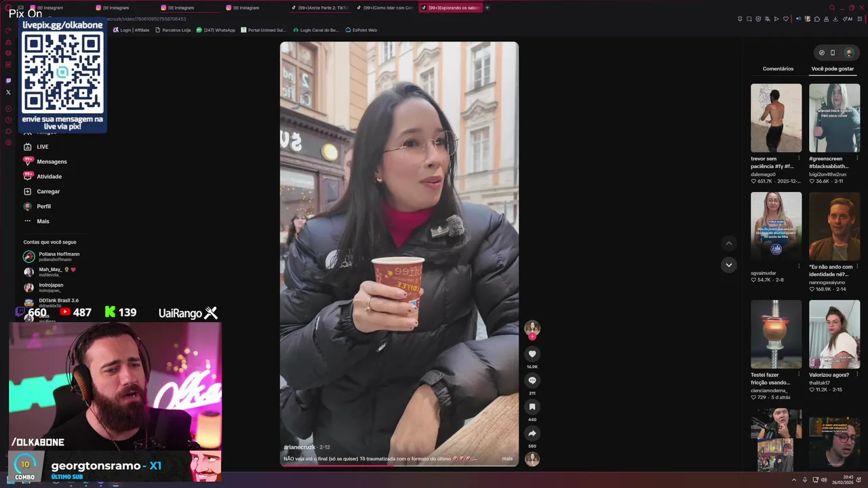
Task: Open the (247) WhatsApp bookmark
Action: pyautogui.click(x=216, y=30)
